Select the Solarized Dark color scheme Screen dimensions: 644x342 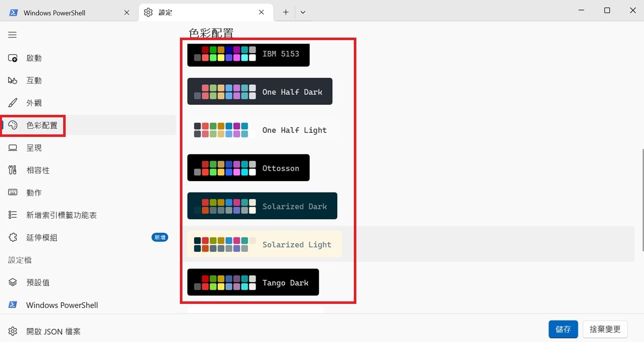[262, 206]
